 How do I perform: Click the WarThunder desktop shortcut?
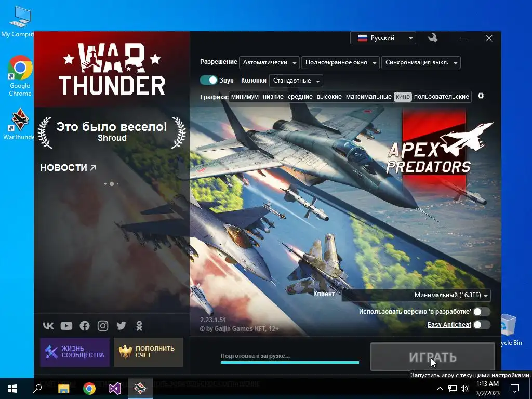[19, 124]
